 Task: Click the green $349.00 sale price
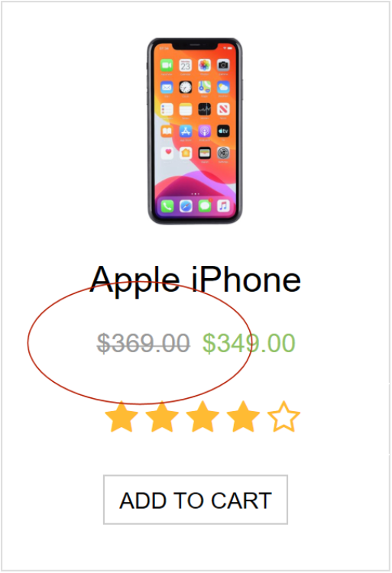(x=249, y=344)
